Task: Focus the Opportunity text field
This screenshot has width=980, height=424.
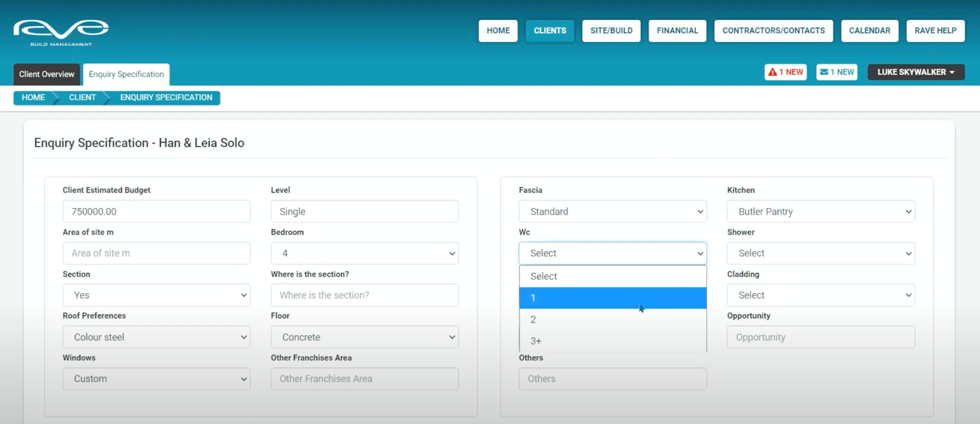Action: tap(821, 337)
